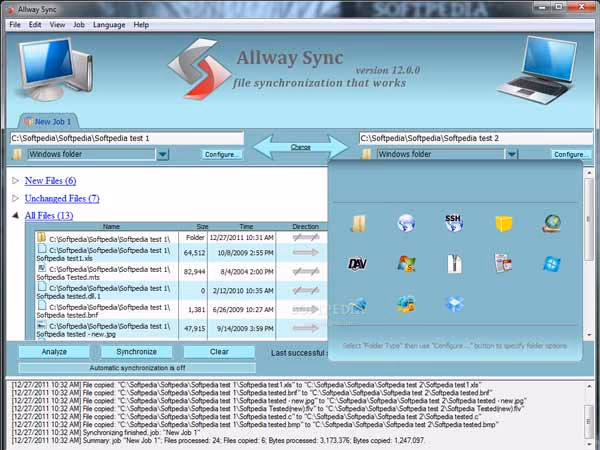600x450 pixels.
Task: Open the All Files (13) link
Action: [x=49, y=215]
